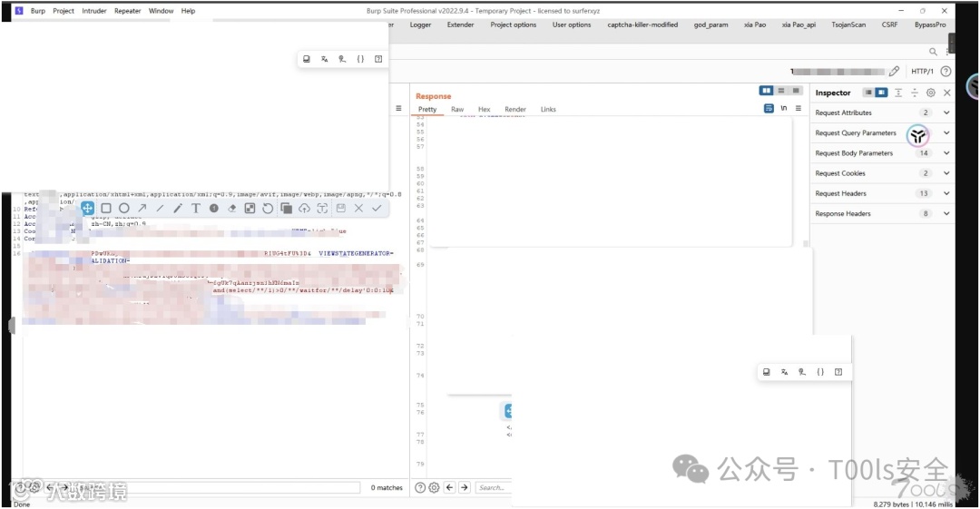Pick the ellipse shape annotation tool
This screenshot has width=980, height=509.
[x=123, y=209]
